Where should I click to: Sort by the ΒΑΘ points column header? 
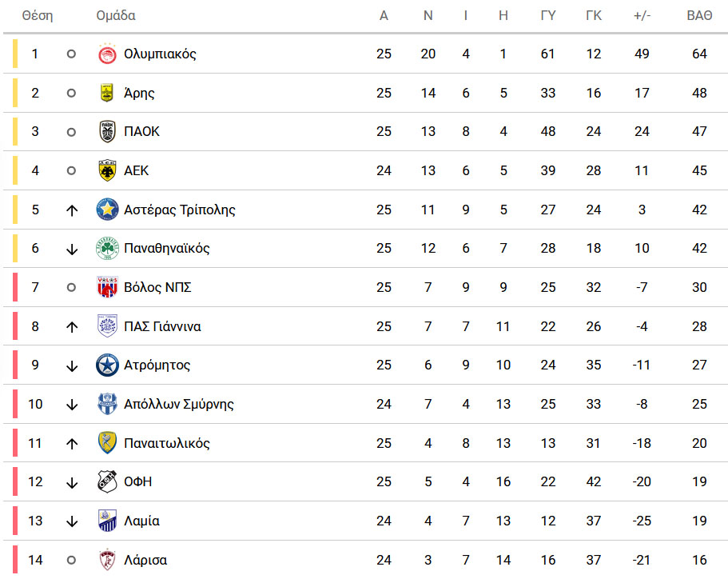(699, 15)
